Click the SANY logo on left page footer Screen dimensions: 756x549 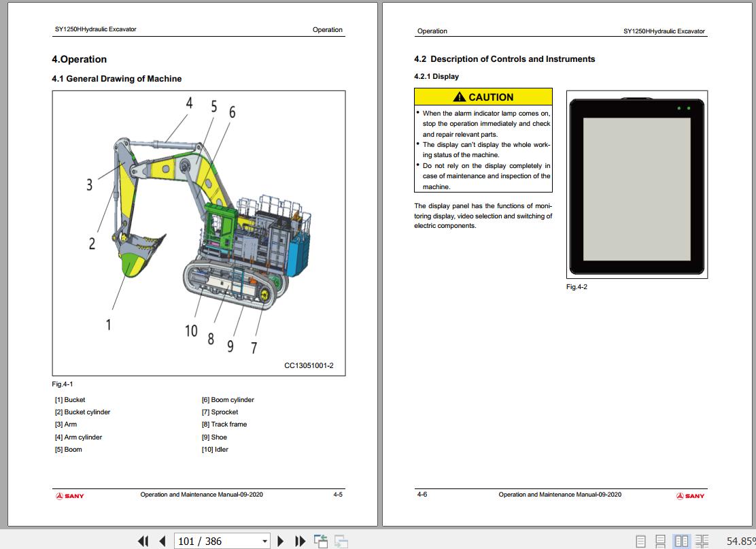click(69, 496)
